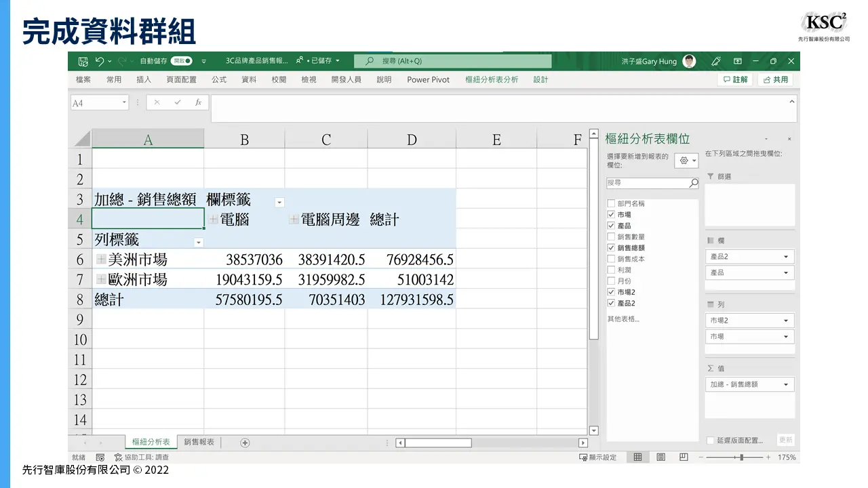
Task: Uncheck the 市場 field checkbox
Action: [x=611, y=214]
